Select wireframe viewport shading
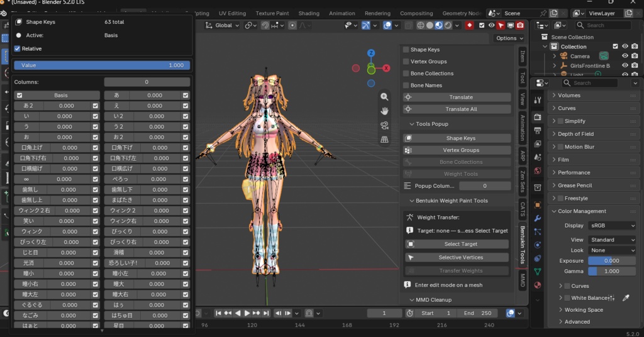 point(421,25)
